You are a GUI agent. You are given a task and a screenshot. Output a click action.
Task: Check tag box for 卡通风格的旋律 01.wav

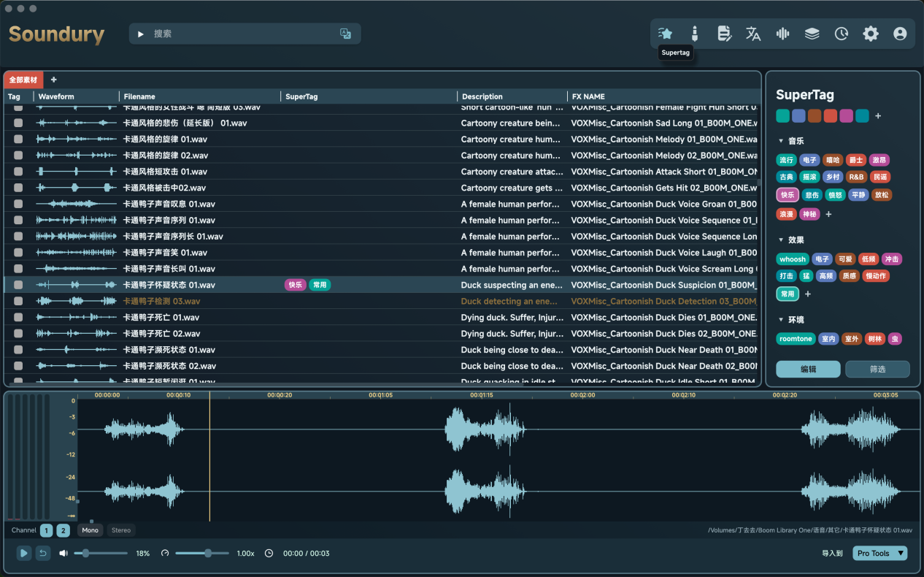tap(18, 139)
